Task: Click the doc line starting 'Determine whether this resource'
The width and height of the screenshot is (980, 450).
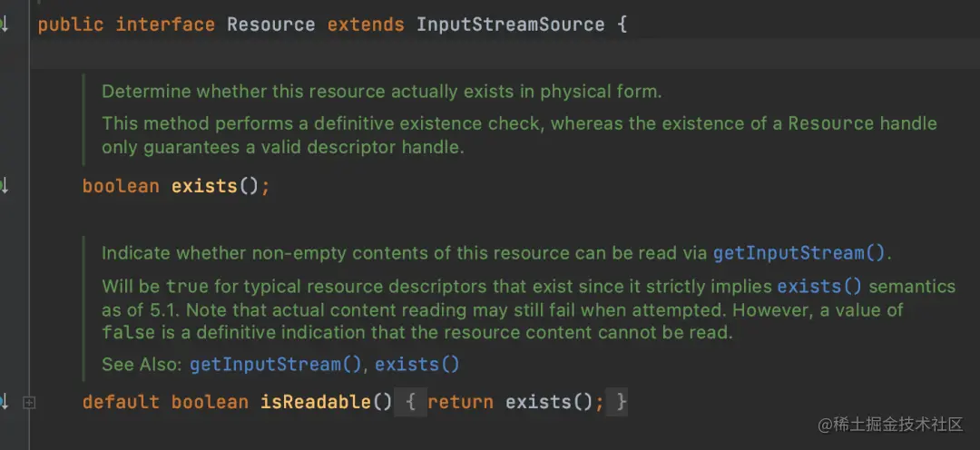Action: (x=381, y=92)
